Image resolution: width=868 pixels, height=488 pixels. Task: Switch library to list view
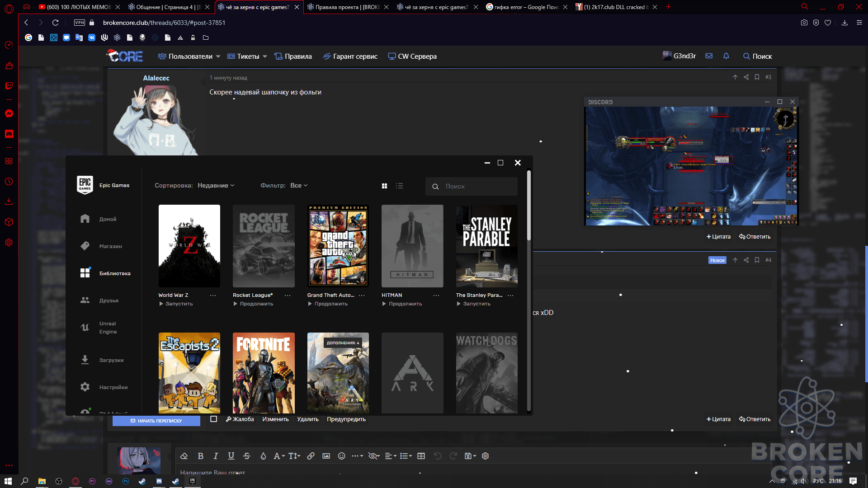[400, 186]
